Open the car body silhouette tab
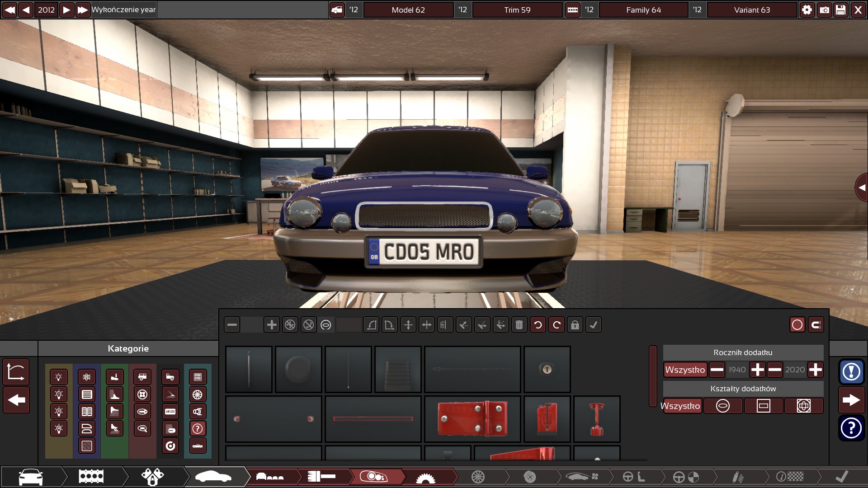This screenshot has width=868, height=488. coord(213,477)
